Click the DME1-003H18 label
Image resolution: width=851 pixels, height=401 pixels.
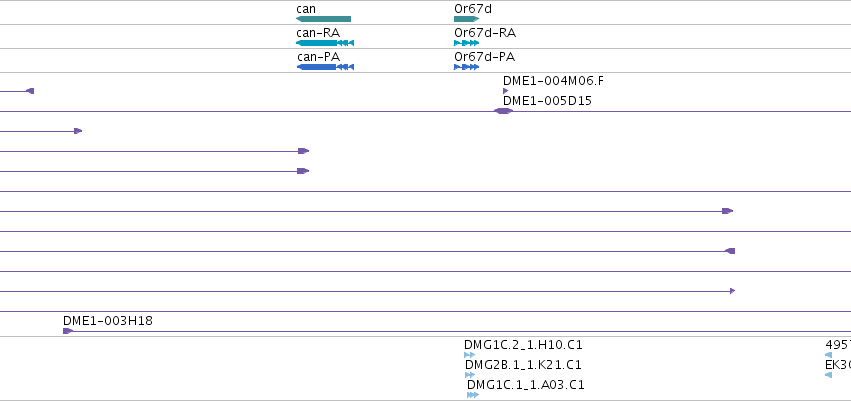(107, 321)
